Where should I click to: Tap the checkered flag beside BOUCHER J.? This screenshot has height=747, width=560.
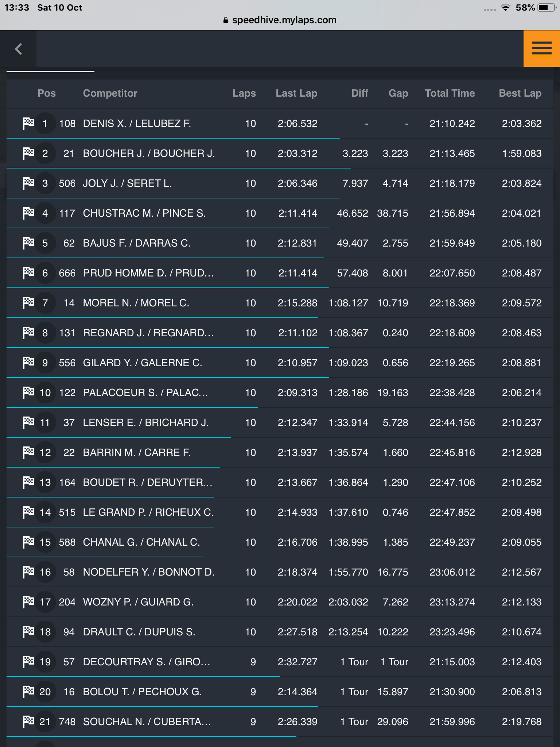28,153
